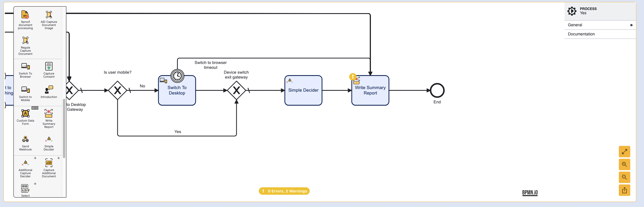Select Write Summary Report palette item
644x207 pixels.
click(x=49, y=118)
